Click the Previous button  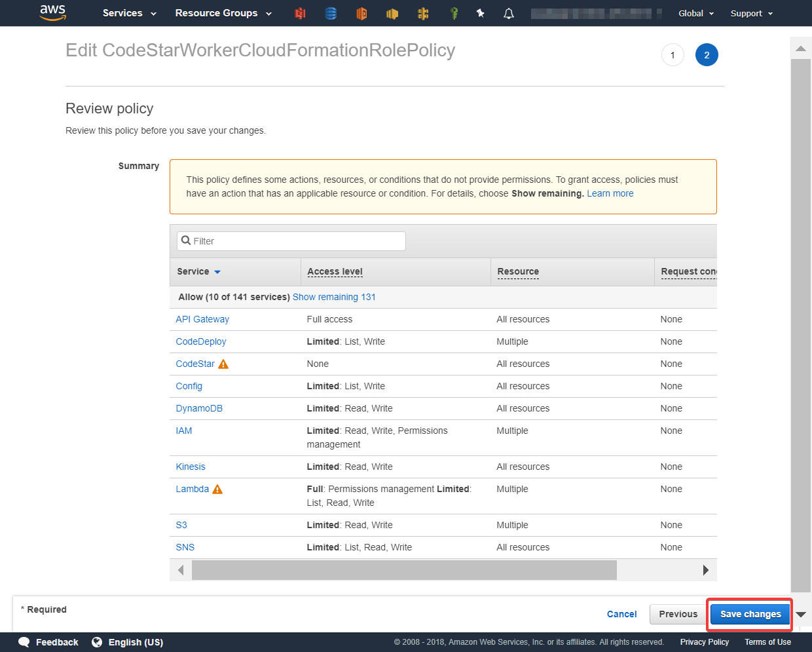[x=678, y=614]
